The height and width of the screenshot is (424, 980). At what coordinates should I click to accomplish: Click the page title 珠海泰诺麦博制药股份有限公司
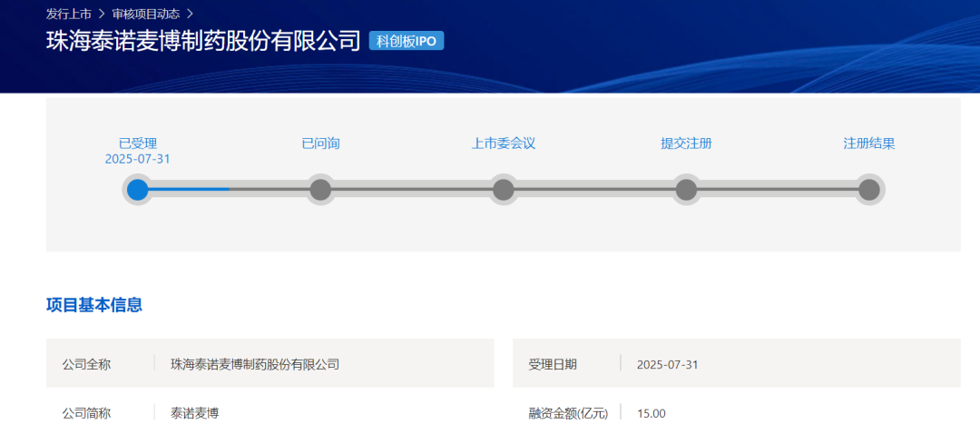tap(204, 41)
